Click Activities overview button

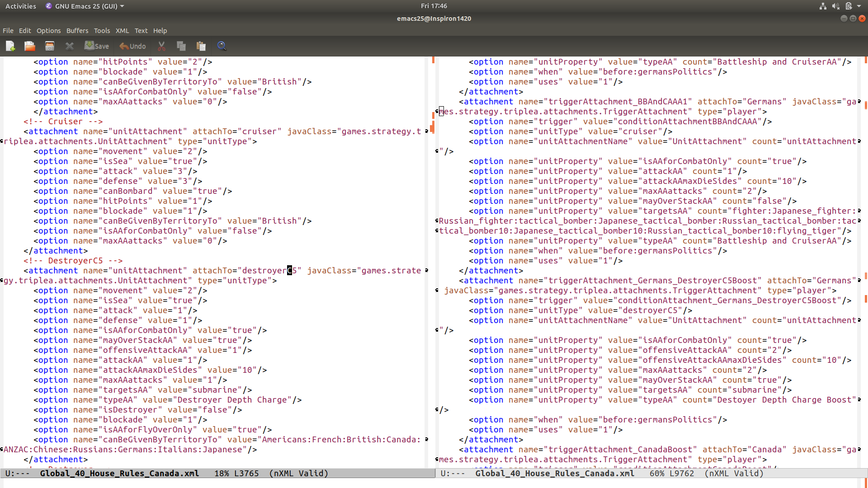pyautogui.click(x=21, y=6)
